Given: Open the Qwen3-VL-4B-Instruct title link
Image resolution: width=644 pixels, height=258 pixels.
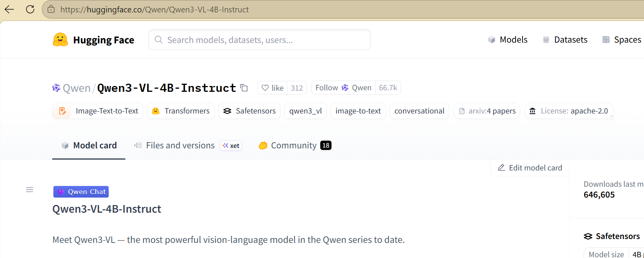Looking at the screenshot, I should pos(166,88).
